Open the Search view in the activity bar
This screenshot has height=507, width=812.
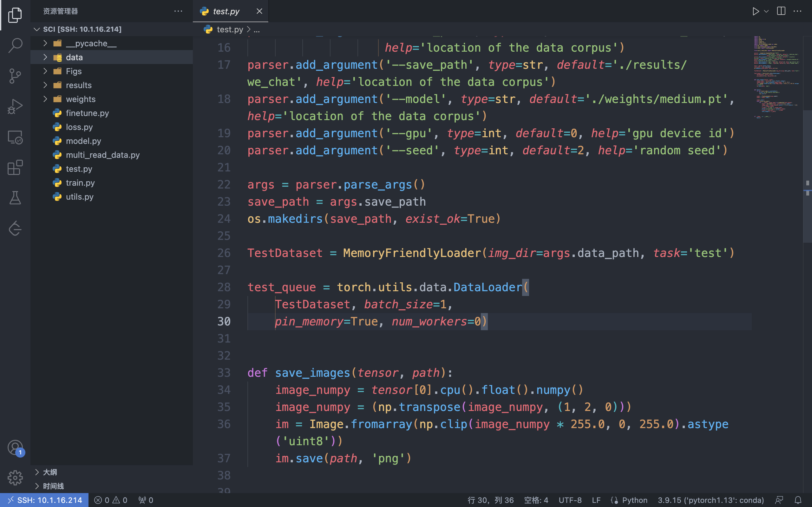click(x=15, y=45)
